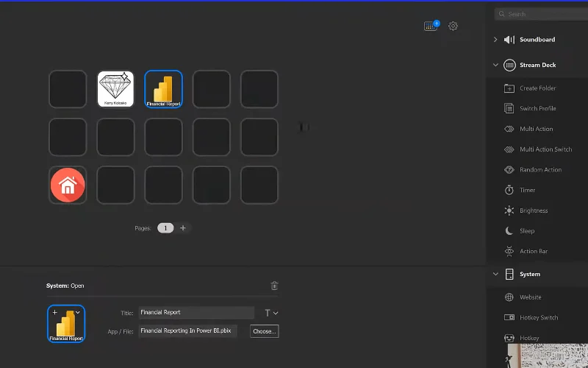Collapse the System category
This screenshot has width=588, height=368.
[x=495, y=274]
